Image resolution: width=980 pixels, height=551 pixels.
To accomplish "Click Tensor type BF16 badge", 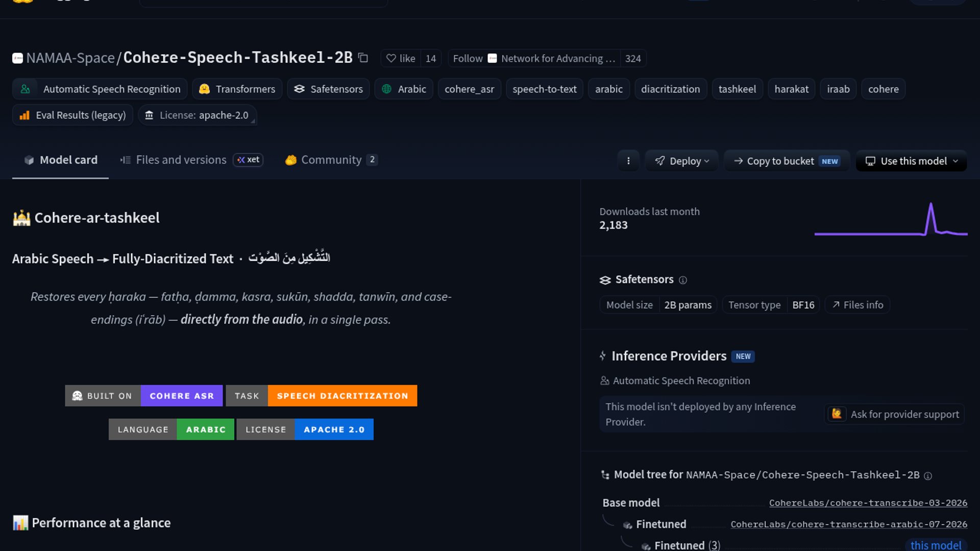I will (771, 305).
